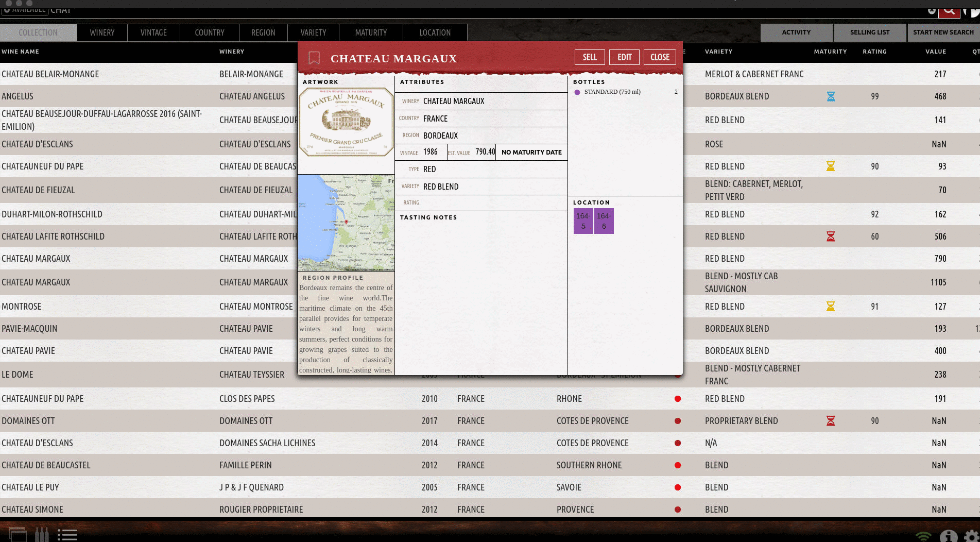Sort by the Winery column header
Screen dimensions: 980x542
click(232, 52)
